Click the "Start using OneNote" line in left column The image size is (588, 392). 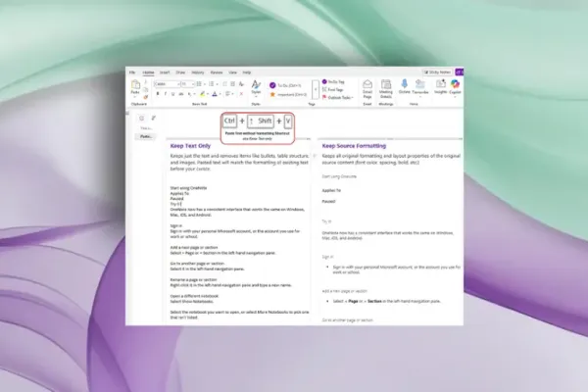point(188,188)
